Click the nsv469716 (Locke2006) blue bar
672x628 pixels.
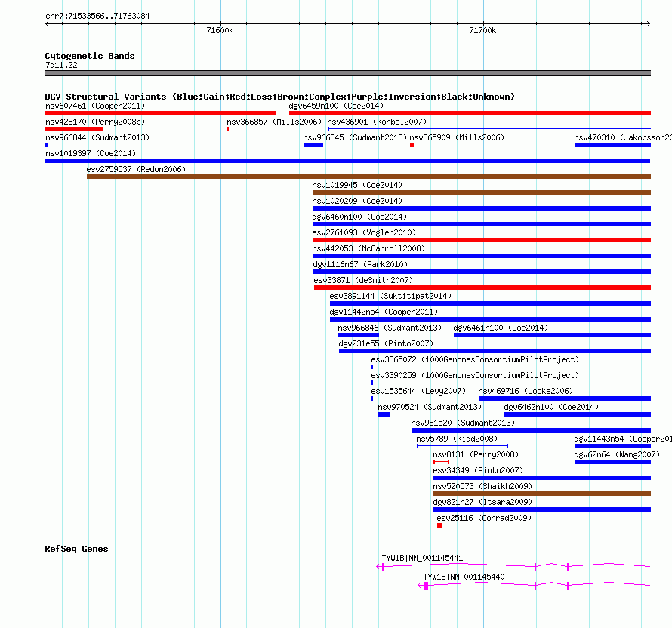pos(565,399)
